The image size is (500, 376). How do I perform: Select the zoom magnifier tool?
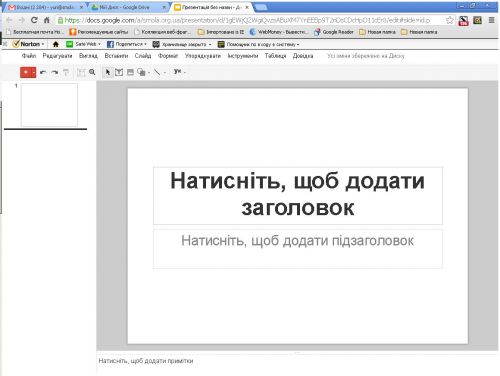(x=92, y=72)
